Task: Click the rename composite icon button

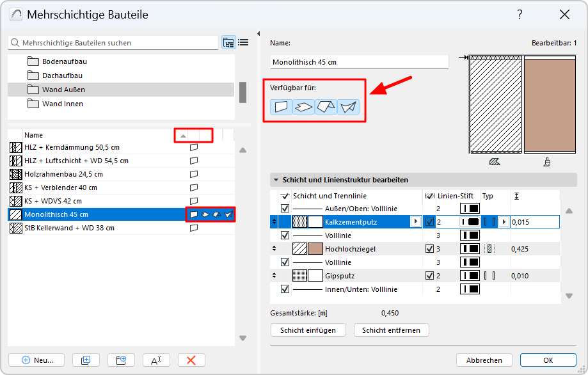Action: coord(156,360)
